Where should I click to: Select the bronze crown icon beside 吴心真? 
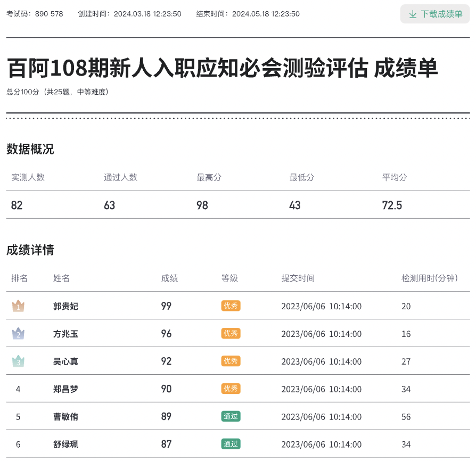(x=18, y=361)
